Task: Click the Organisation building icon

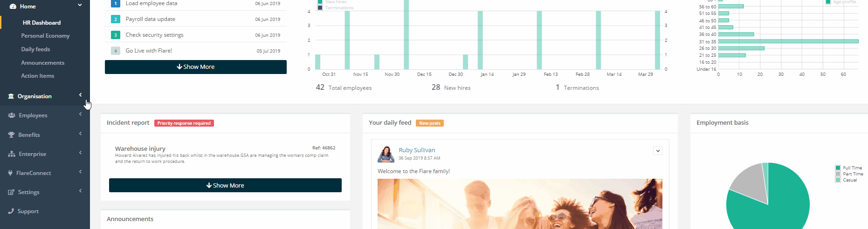Action: 11,96
